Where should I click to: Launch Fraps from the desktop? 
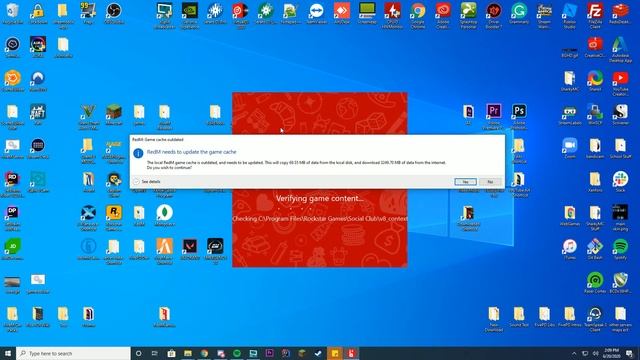[x=88, y=13]
